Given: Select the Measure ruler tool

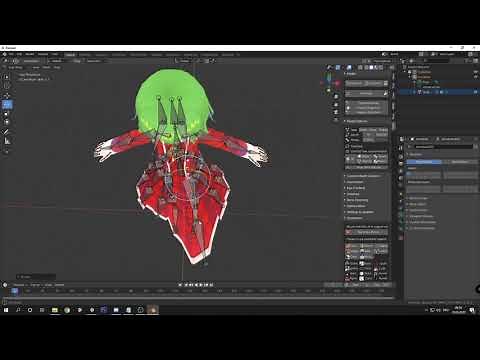Looking at the screenshot, I should click(7, 141).
